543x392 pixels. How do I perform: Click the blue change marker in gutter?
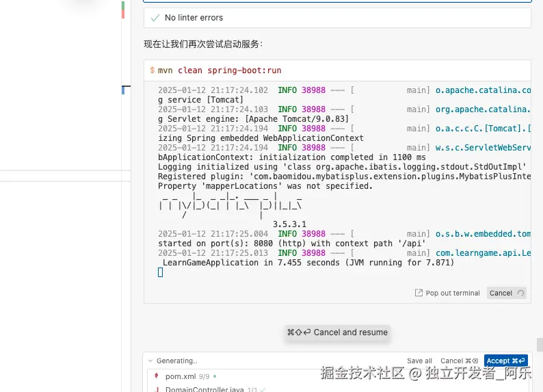(x=123, y=90)
